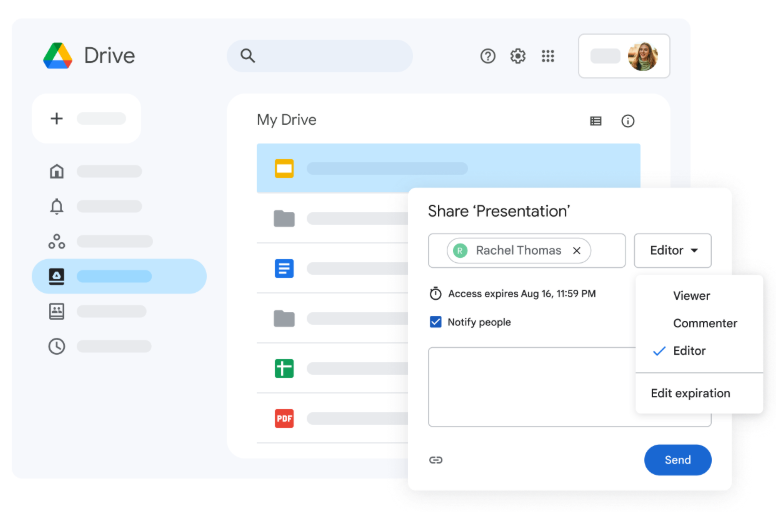The width and height of the screenshot is (776, 512).
Task: Open the notifications bell sidebar icon
Action: coord(56,206)
